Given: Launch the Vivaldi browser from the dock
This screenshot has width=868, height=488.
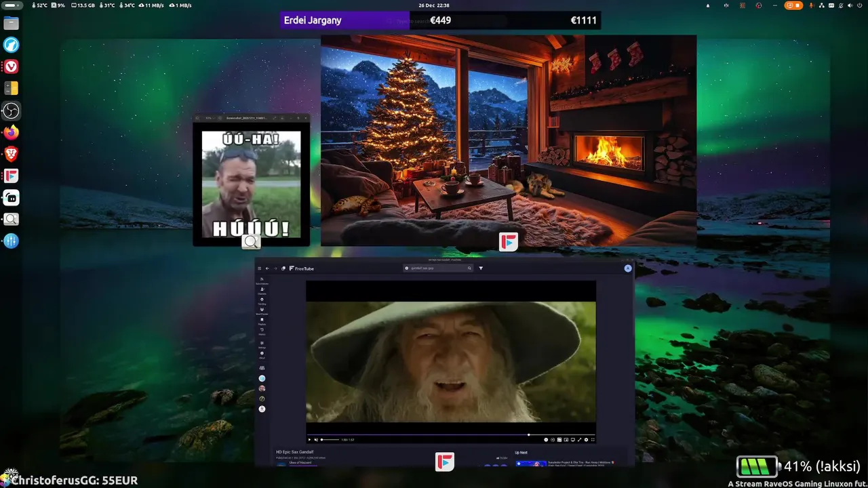Looking at the screenshot, I should [11, 66].
